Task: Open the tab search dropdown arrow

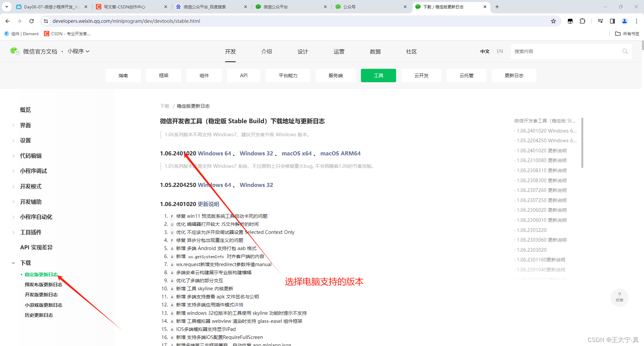Action: pos(7,7)
